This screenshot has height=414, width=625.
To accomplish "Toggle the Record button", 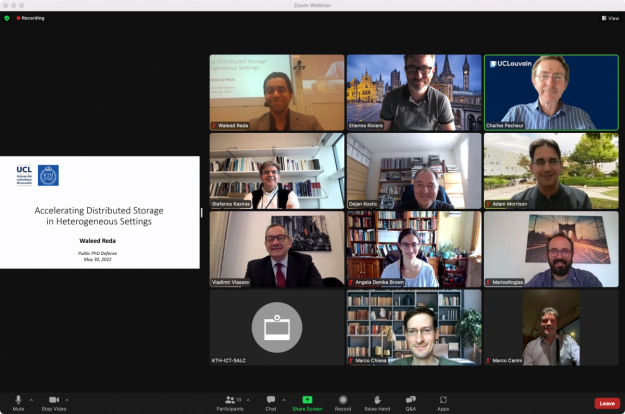I will click(343, 401).
